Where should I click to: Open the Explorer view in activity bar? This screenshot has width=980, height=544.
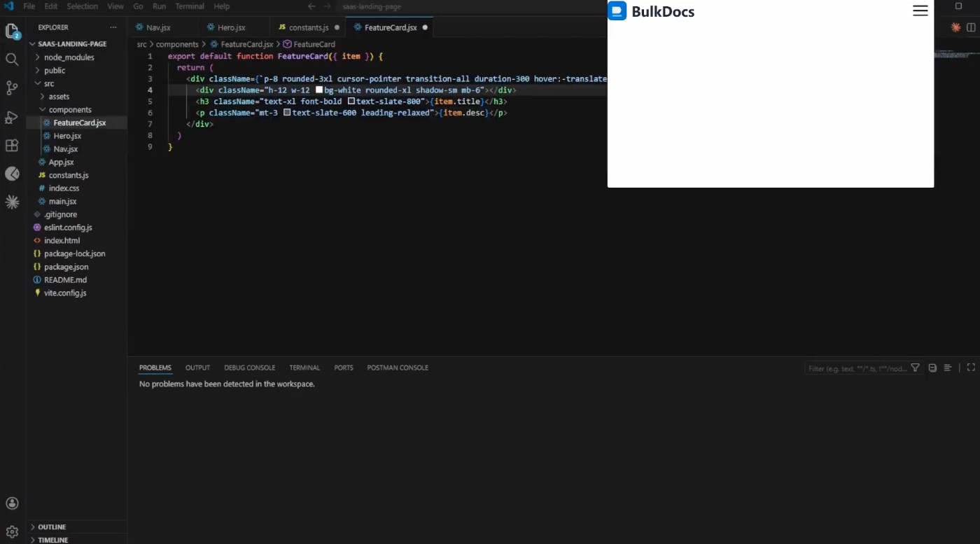click(12, 32)
